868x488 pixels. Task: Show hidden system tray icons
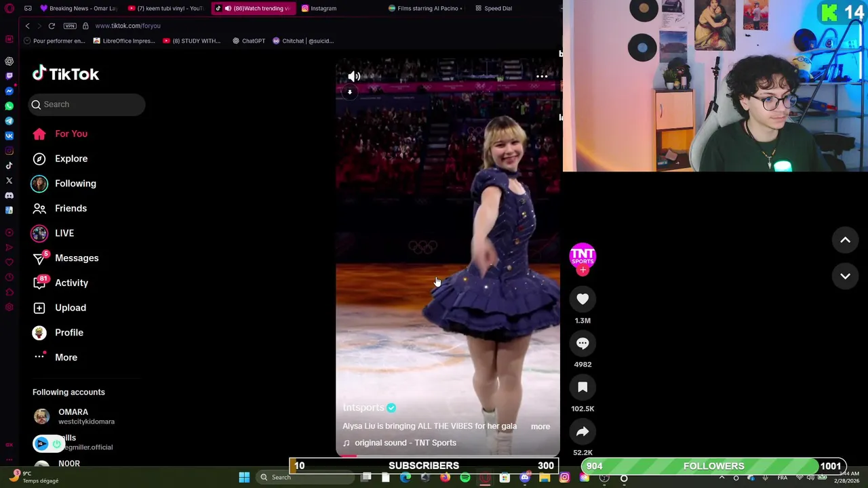click(x=722, y=477)
